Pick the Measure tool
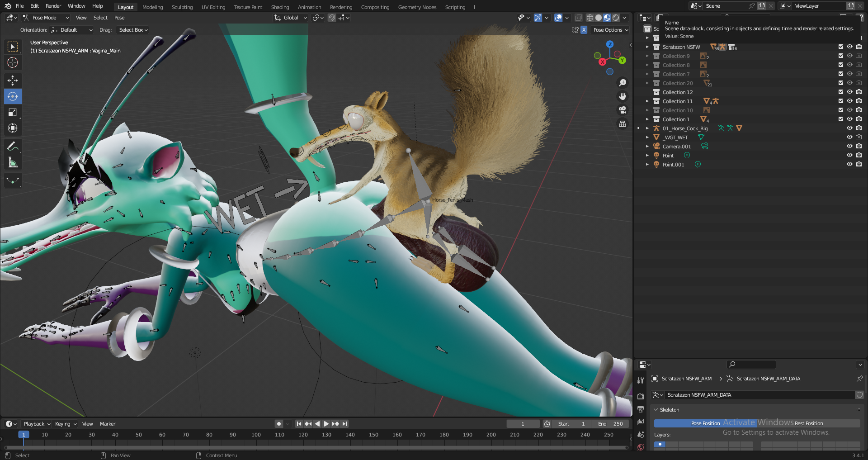The image size is (868, 460). (13, 162)
